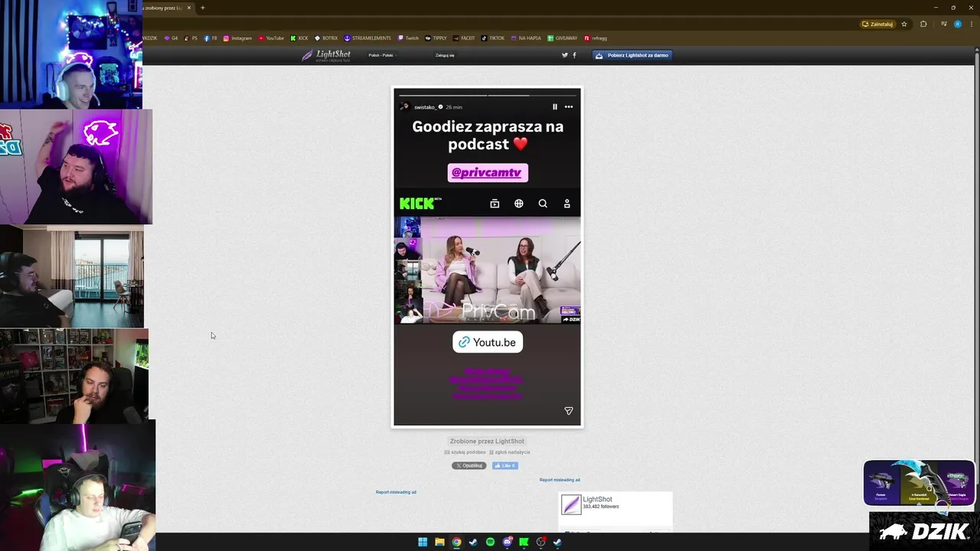The width and height of the screenshot is (980, 551).
Task: Click the Facebook icon in LightShot header
Action: point(574,55)
